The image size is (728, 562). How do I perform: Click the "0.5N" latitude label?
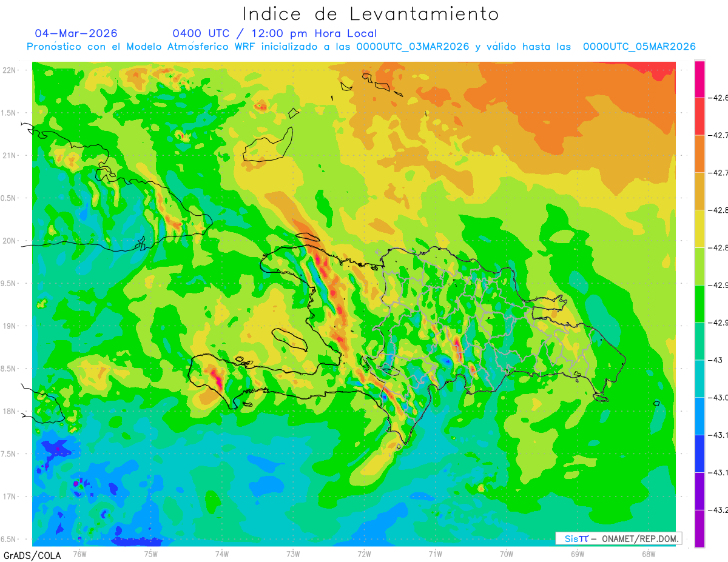click(x=9, y=198)
